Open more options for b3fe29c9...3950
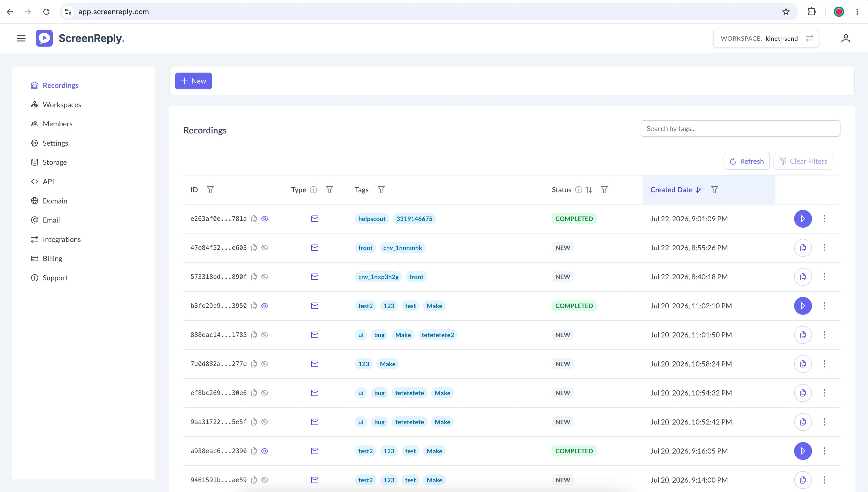The width and height of the screenshot is (868, 492). coord(824,306)
